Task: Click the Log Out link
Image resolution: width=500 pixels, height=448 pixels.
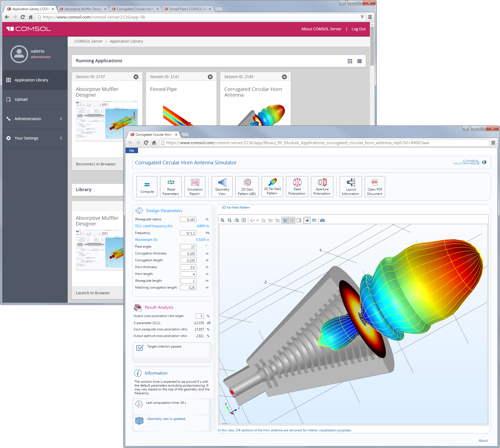Action: tap(359, 29)
